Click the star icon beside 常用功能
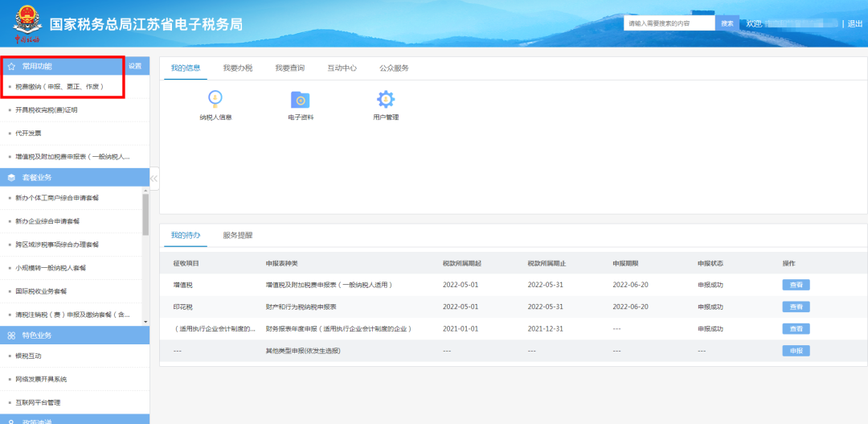The width and height of the screenshot is (868, 424). [11, 66]
